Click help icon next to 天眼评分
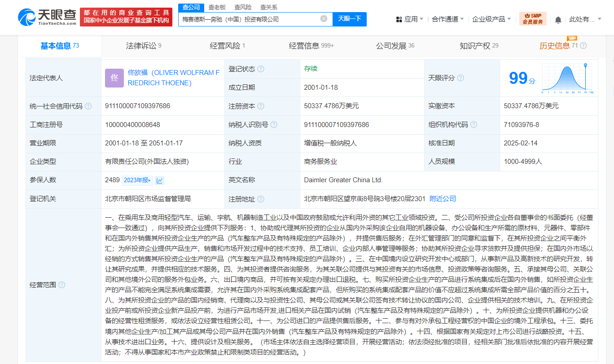 tap(460, 78)
